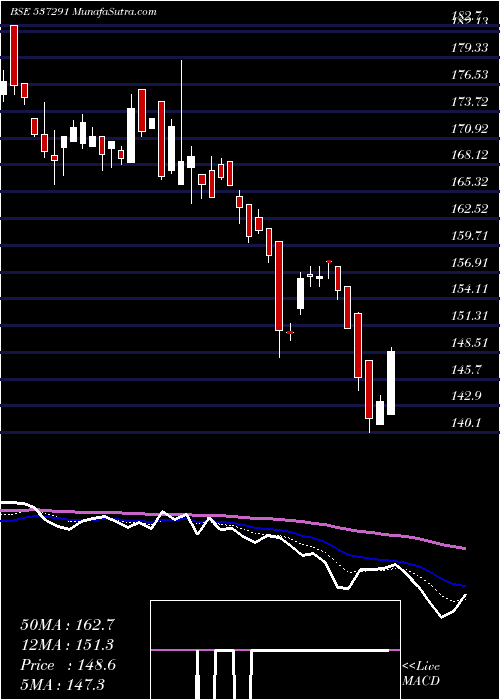
Task: Click the tall red candle at chart top-left
Action: point(14,55)
